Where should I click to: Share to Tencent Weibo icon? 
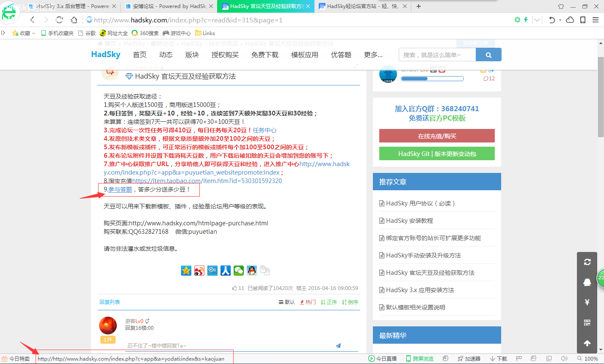(212, 271)
